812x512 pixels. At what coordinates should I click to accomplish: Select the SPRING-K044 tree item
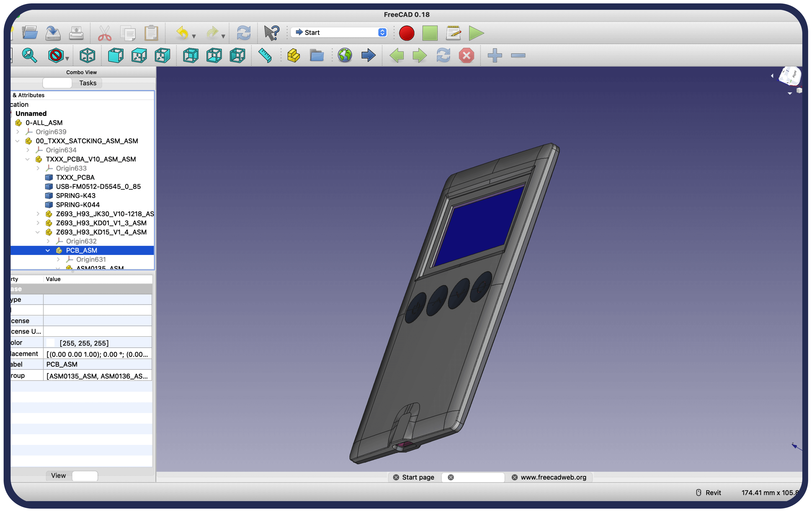78,205
